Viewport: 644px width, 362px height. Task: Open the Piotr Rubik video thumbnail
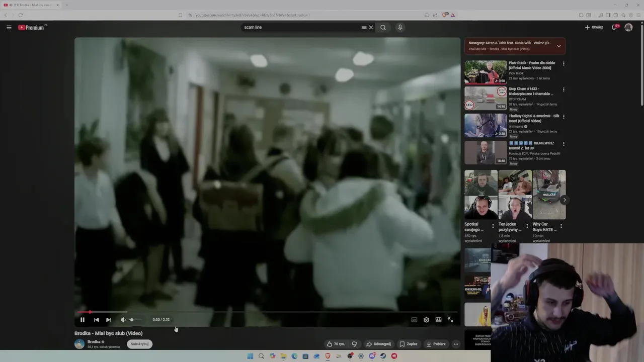486,72
